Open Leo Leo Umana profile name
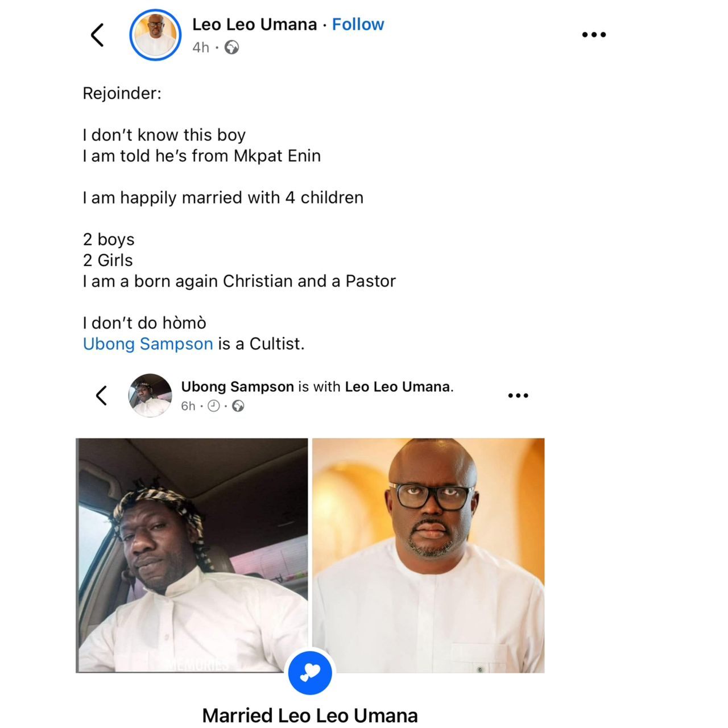Screen dimensions: 728x728 (254, 24)
